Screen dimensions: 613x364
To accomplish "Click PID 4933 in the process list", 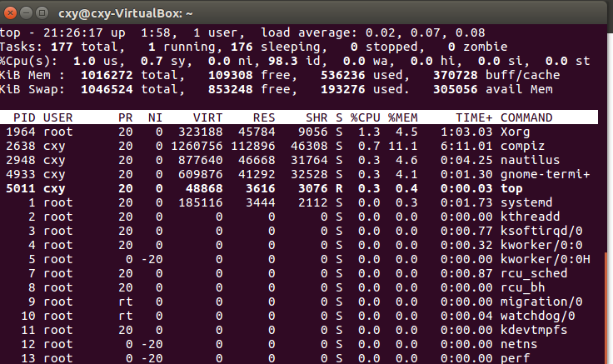I will (20, 174).
